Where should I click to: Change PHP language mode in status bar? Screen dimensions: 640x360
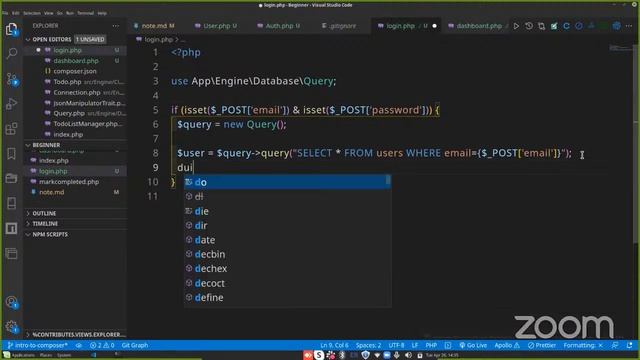(x=431, y=345)
